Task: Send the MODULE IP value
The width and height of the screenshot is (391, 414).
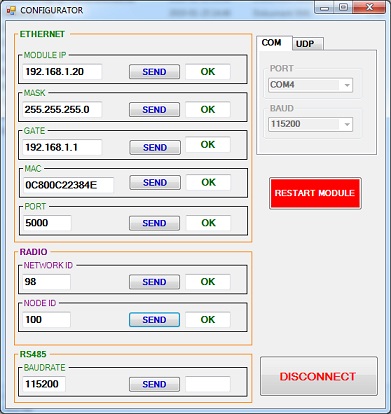Action: (154, 72)
